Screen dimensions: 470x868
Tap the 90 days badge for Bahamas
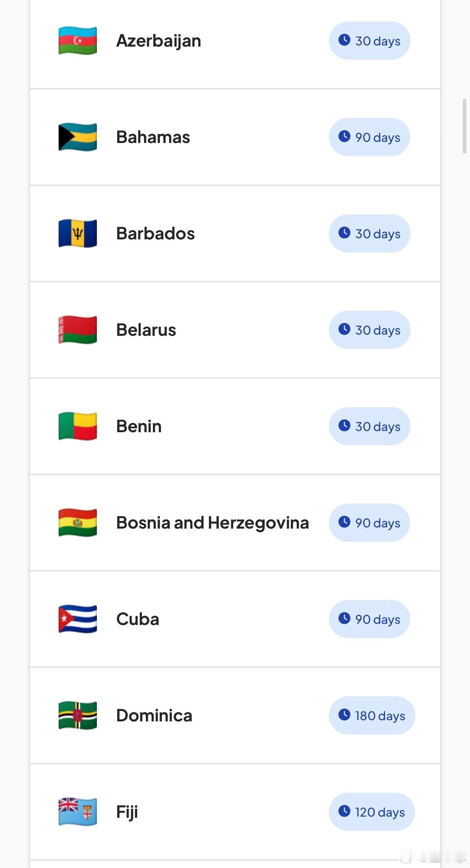[370, 137]
